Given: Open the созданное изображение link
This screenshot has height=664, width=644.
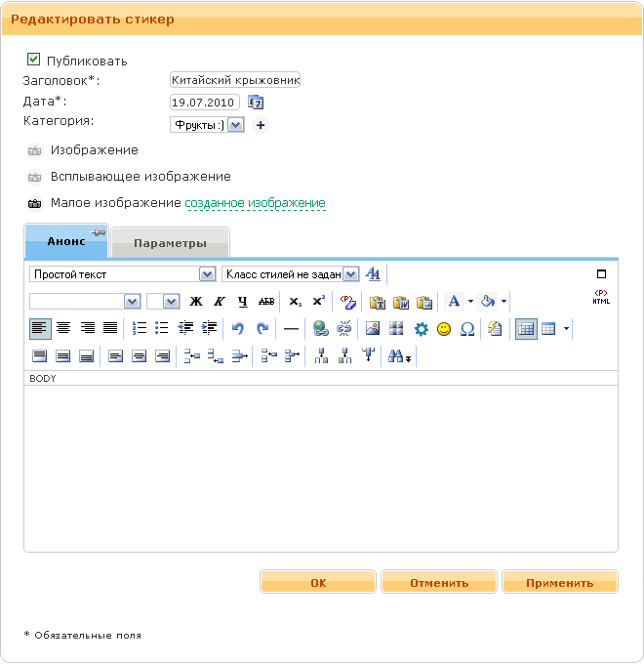Looking at the screenshot, I should (255, 203).
